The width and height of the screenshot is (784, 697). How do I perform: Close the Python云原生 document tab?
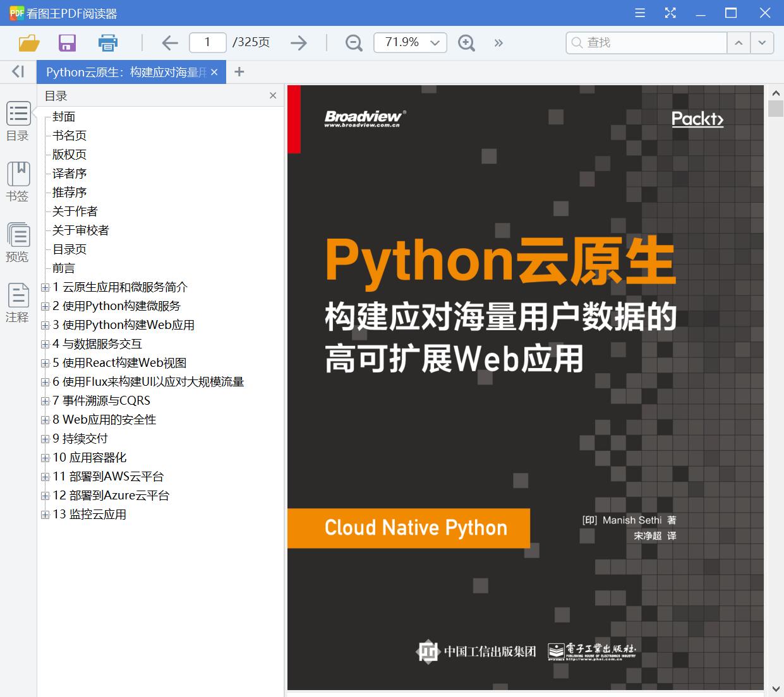(x=214, y=72)
